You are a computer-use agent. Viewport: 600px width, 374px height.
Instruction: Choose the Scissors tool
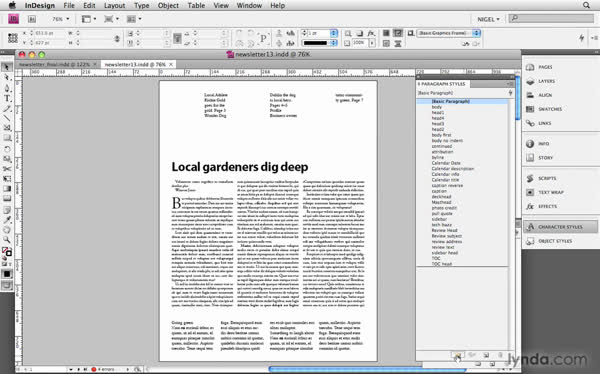click(x=7, y=168)
